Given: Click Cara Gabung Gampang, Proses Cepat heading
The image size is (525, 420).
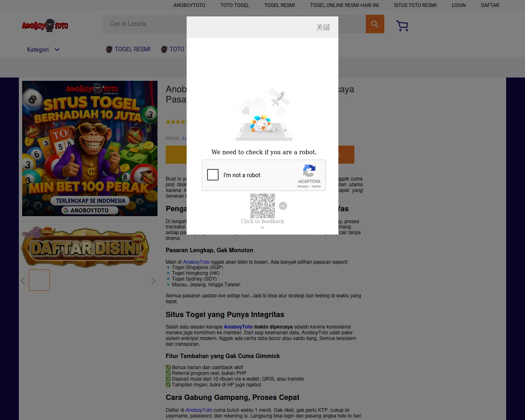Looking at the screenshot, I should pos(233,397).
